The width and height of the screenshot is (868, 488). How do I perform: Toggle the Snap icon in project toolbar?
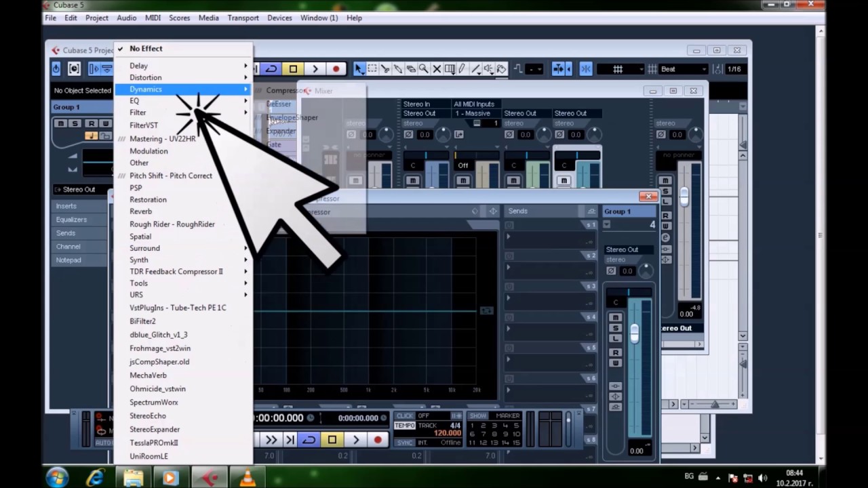tap(586, 68)
